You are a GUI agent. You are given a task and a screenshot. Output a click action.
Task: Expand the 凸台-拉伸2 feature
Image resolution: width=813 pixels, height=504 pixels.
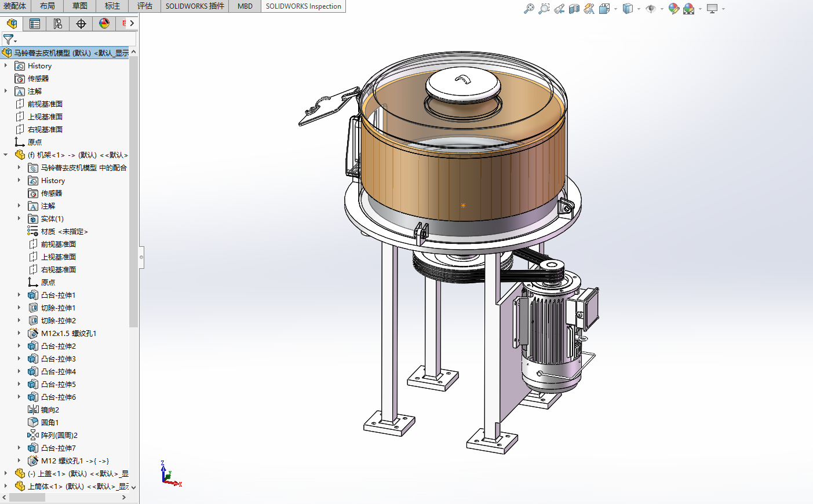[x=19, y=346]
